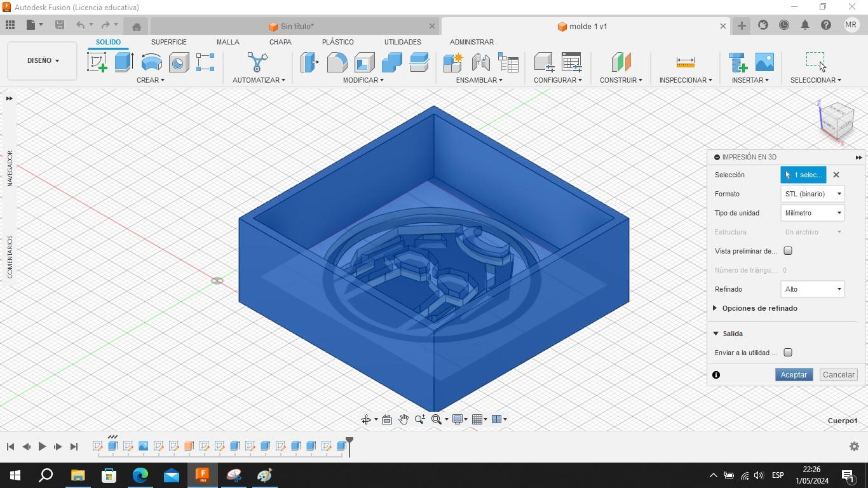Open the Bill of Materials icon

point(508,62)
